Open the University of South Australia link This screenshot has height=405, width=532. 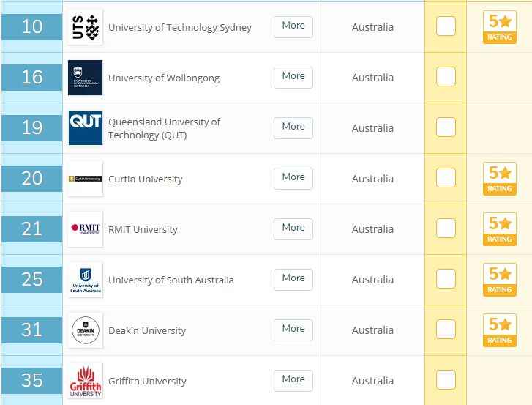[171, 280]
